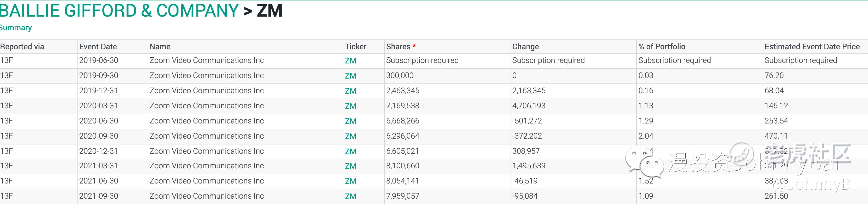Select ZM ticker link for 2020-03-31
The height and width of the screenshot is (204, 868).
(x=350, y=106)
